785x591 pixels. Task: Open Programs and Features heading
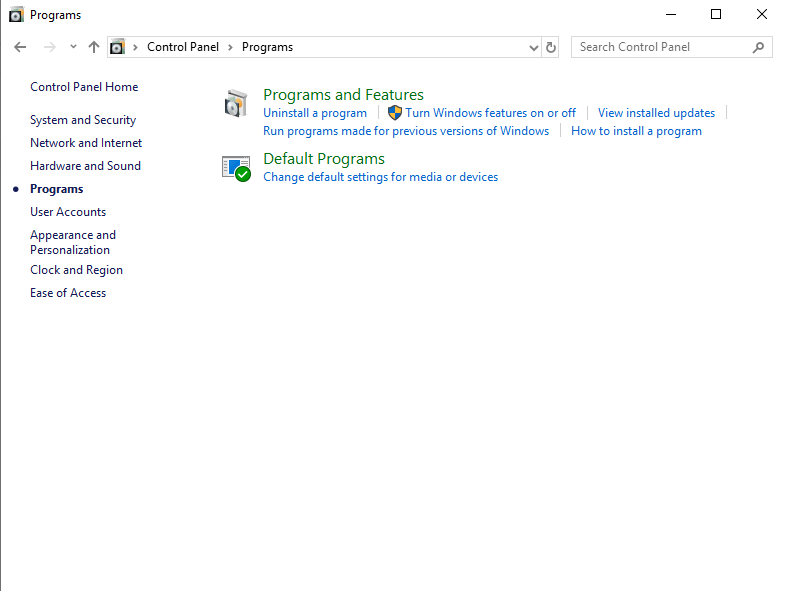click(x=343, y=95)
